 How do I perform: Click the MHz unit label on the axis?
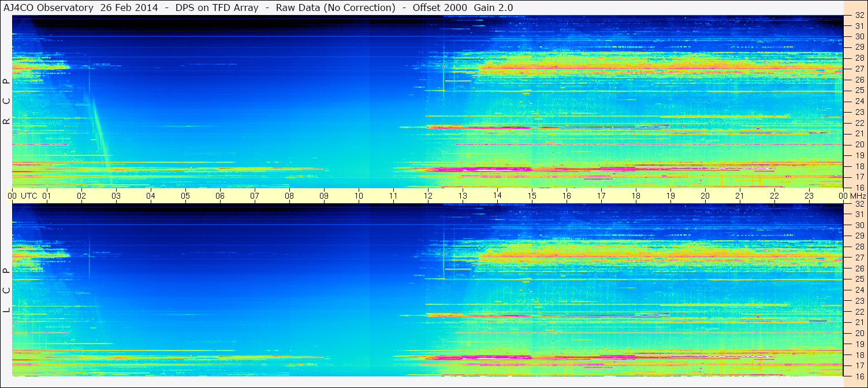pos(858,196)
